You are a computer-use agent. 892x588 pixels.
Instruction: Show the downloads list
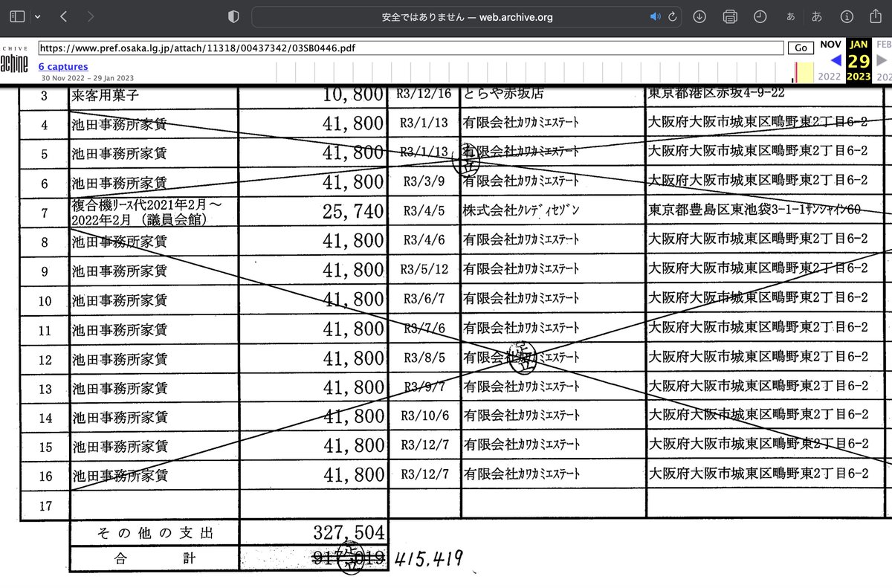(x=699, y=16)
